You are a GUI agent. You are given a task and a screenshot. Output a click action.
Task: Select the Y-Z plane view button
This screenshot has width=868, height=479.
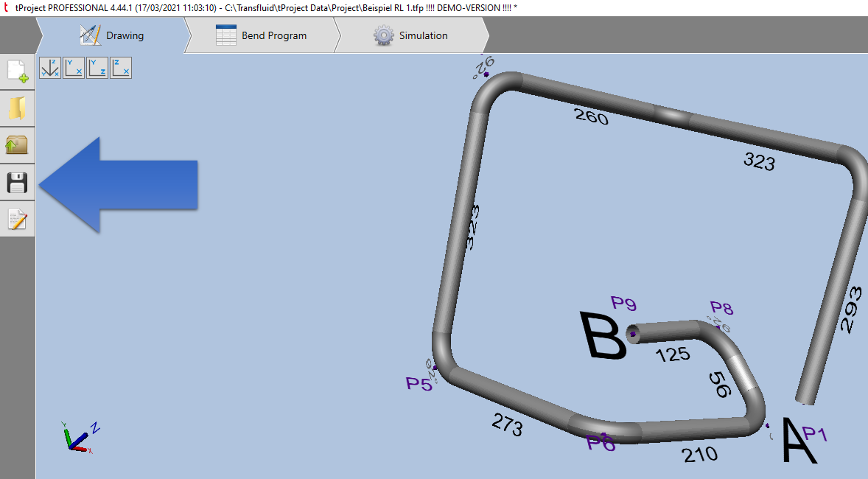coord(97,69)
